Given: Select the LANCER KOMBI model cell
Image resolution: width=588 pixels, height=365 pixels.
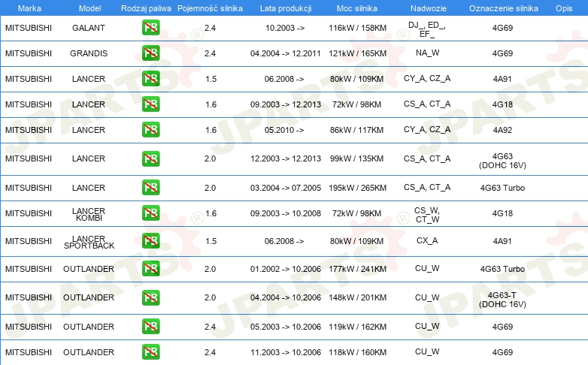Looking at the screenshot, I should tap(89, 214).
